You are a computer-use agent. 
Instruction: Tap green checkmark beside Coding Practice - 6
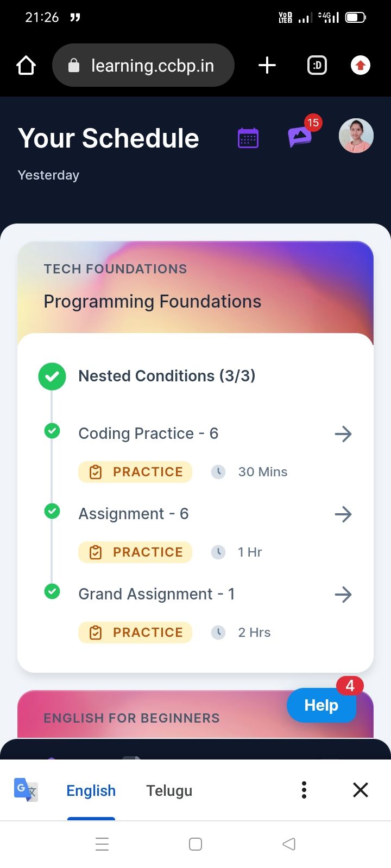coord(52,431)
